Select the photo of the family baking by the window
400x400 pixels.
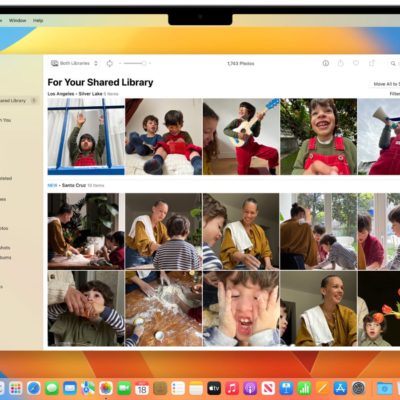pyautogui.click(x=319, y=231)
